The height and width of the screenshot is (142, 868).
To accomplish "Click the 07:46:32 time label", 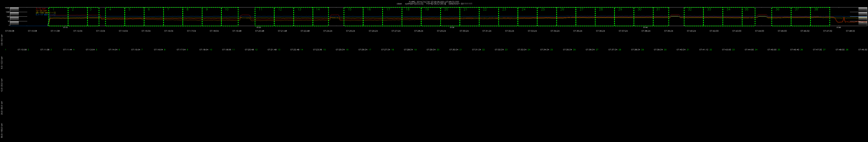I will coord(805,31).
